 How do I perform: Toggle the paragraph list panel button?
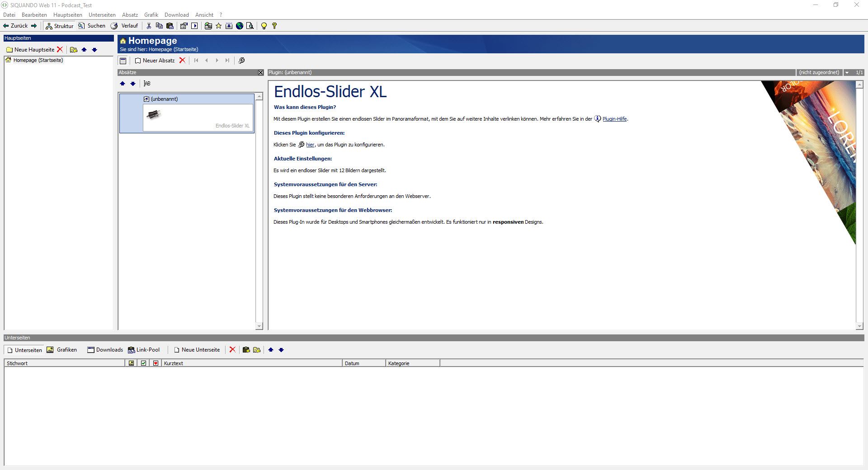pyautogui.click(x=123, y=61)
